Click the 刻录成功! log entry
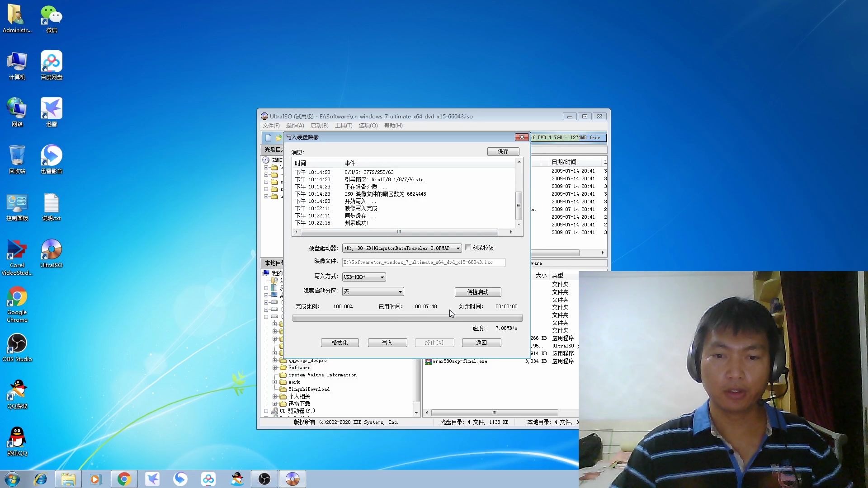The width and height of the screenshot is (868, 488). pyautogui.click(x=357, y=223)
